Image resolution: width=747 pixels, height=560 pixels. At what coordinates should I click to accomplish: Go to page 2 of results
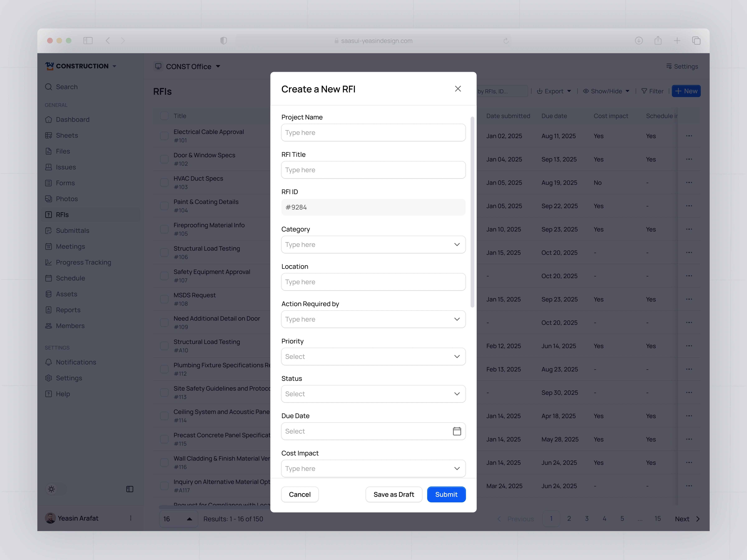tap(569, 518)
